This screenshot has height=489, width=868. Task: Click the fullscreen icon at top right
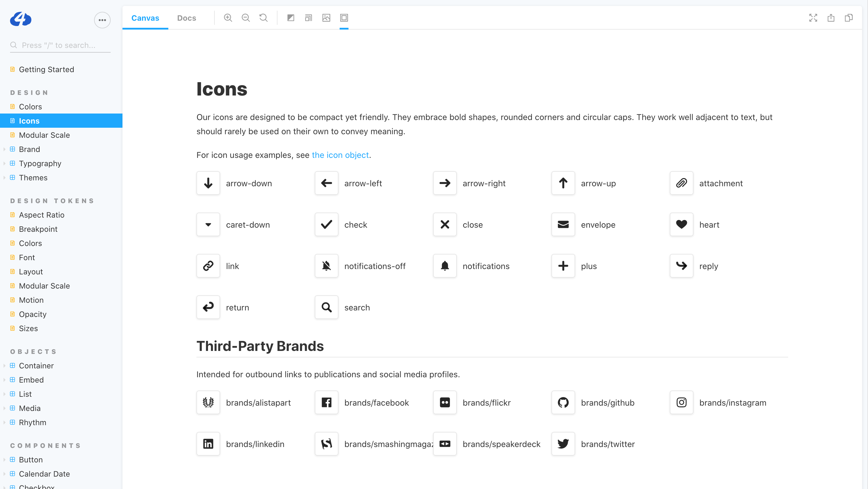[813, 18]
